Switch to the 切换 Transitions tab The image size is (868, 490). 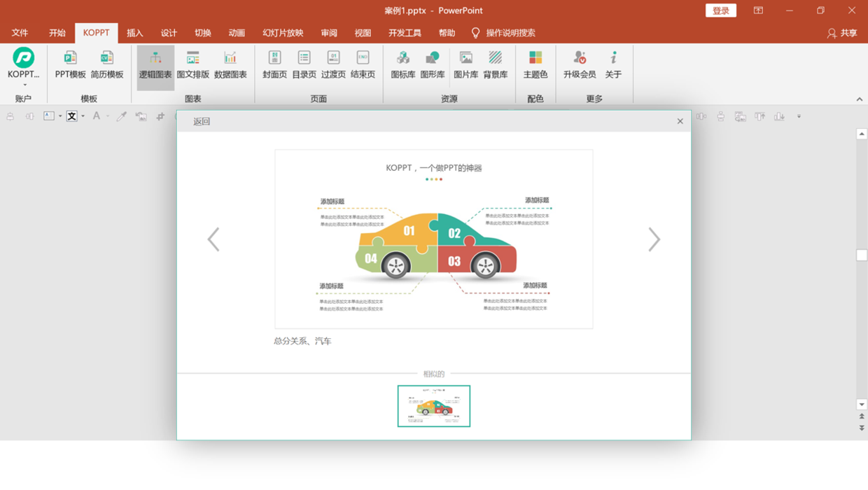click(203, 33)
